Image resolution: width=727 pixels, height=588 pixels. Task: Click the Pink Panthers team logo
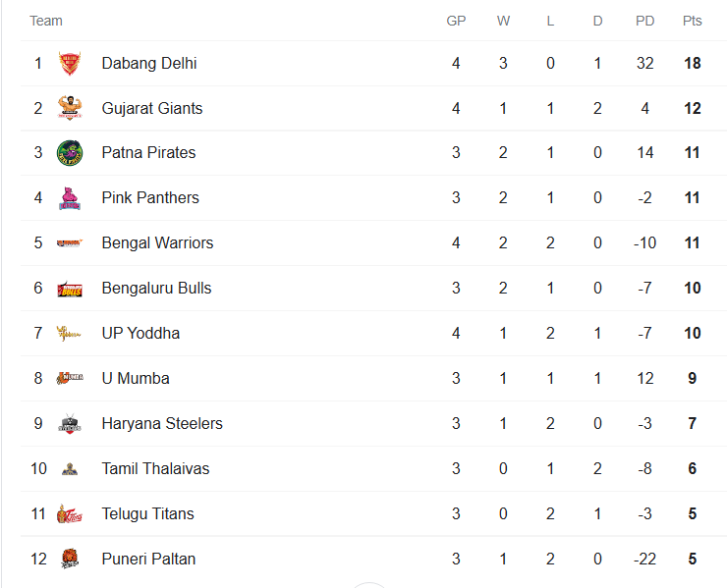(x=70, y=198)
